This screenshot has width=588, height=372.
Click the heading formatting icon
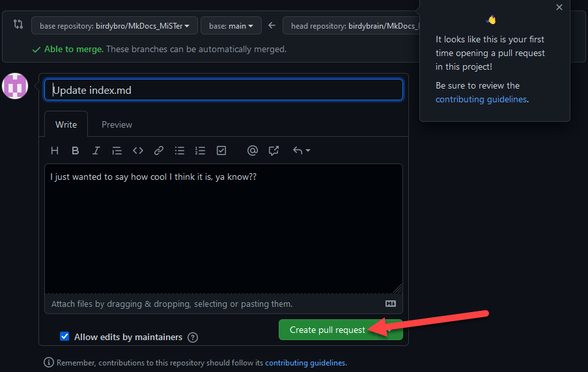(55, 150)
